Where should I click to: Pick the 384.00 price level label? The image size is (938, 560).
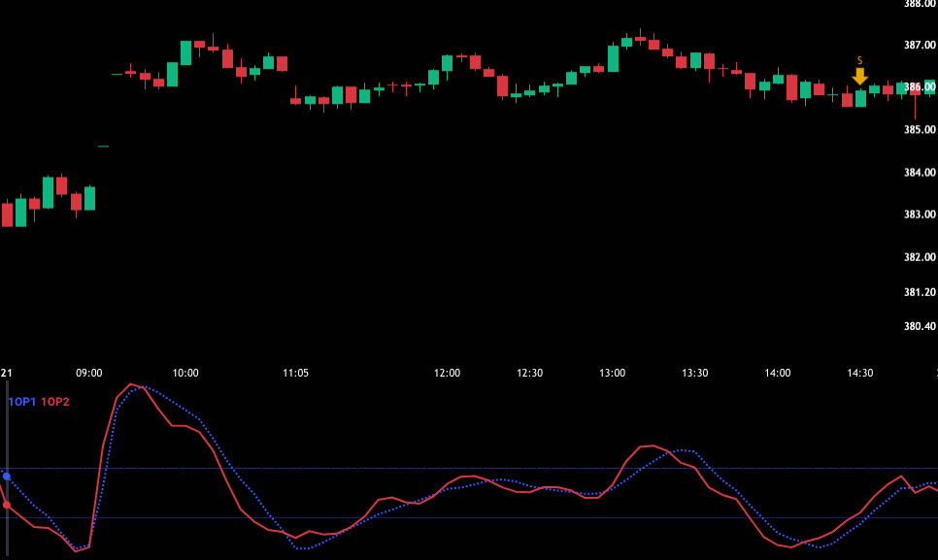920,172
